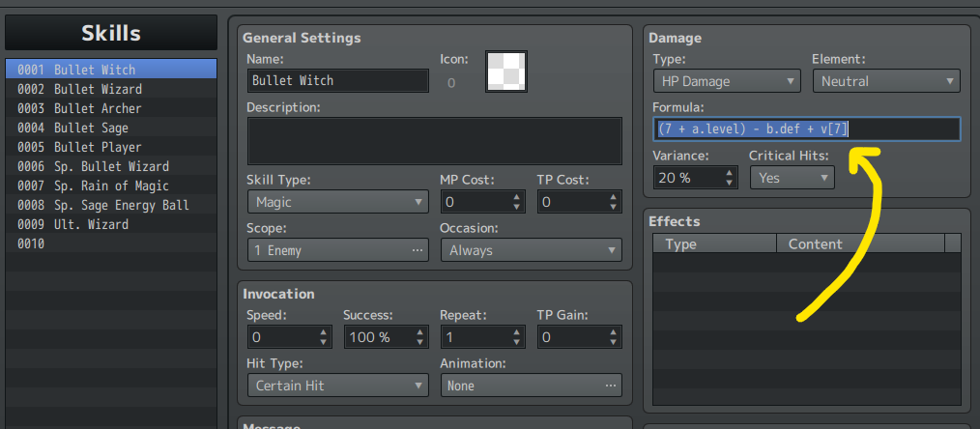This screenshot has width=980, height=429.
Task: Increase TP Gain with up arrow
Action: 614,332
